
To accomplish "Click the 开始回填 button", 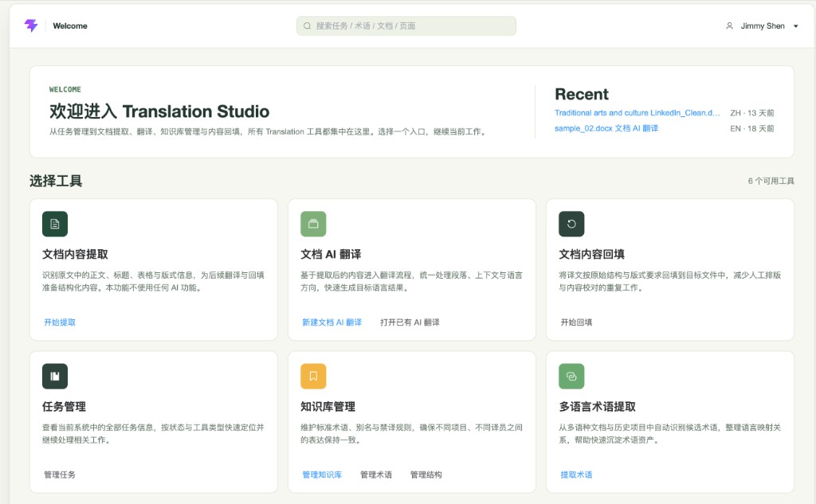I will [576, 322].
